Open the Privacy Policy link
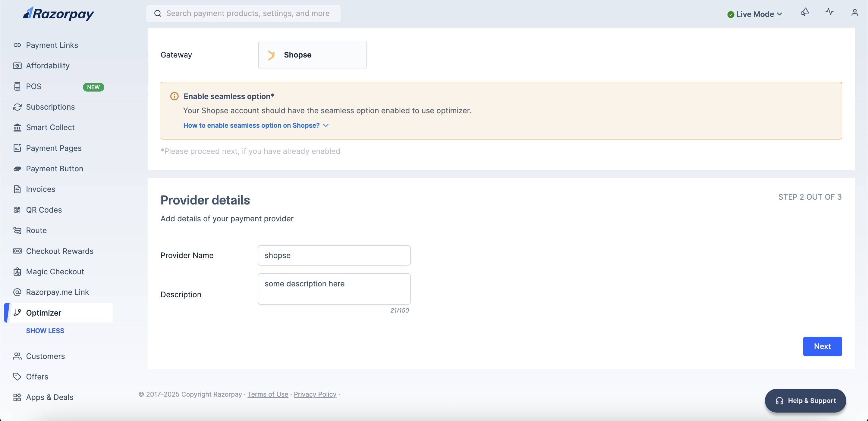868x421 pixels. [x=315, y=394]
